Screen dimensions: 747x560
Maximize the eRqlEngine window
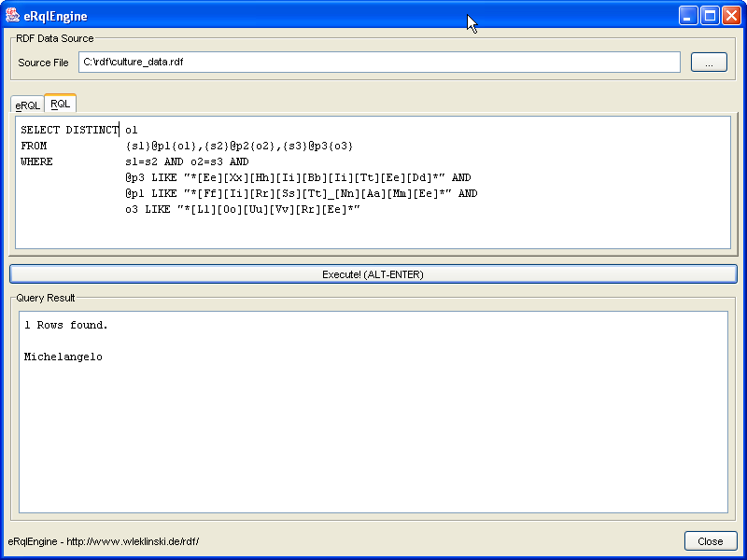710,16
